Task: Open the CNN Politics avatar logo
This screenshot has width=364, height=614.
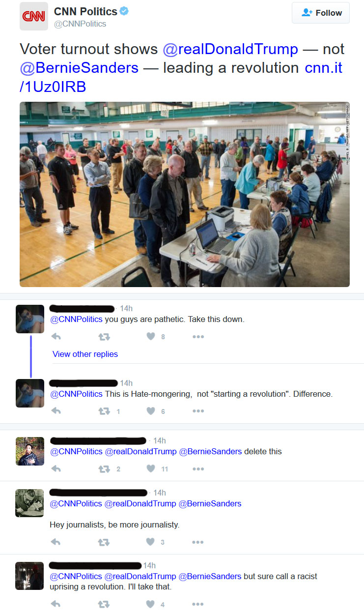Action: click(x=34, y=16)
